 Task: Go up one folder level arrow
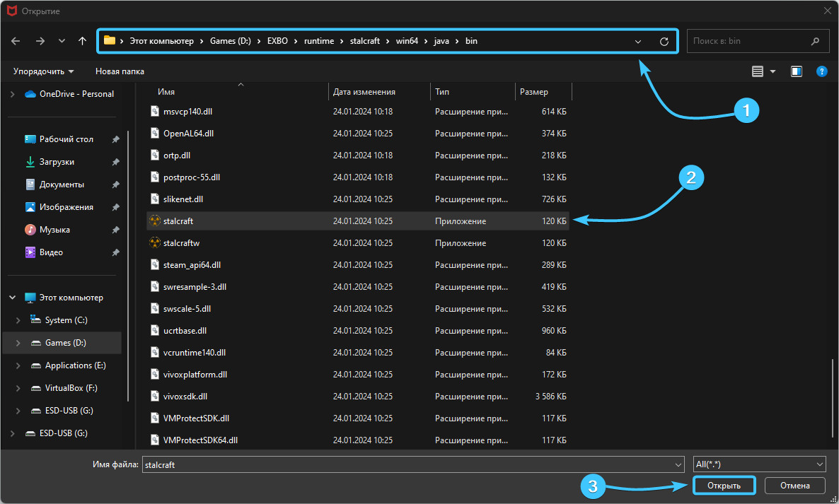click(x=83, y=41)
